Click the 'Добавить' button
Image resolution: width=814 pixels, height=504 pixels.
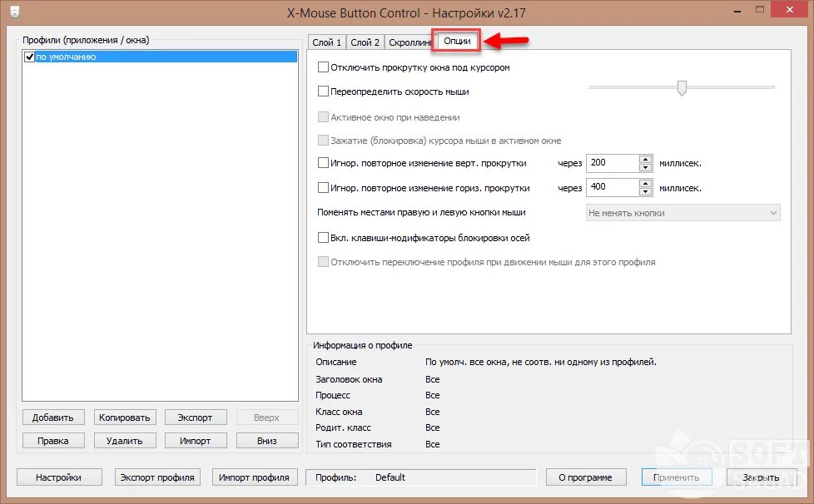click(x=53, y=418)
